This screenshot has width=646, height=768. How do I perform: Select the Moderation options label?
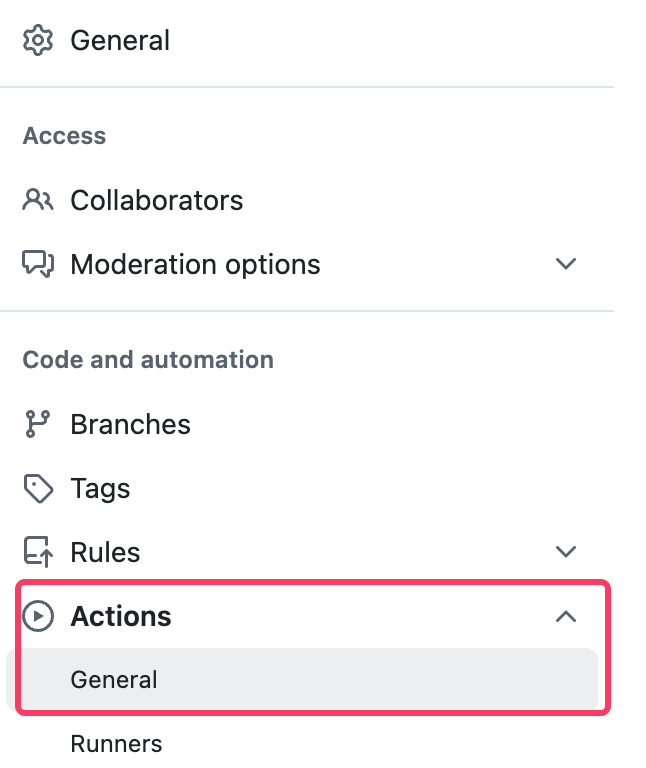pyautogui.click(x=195, y=264)
